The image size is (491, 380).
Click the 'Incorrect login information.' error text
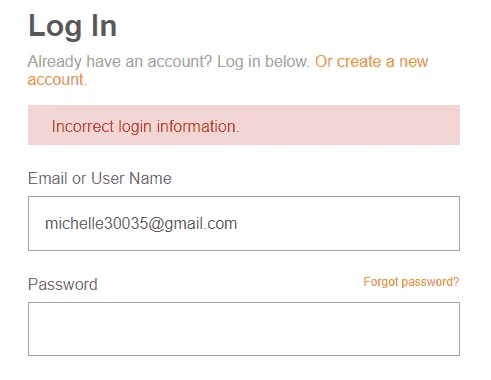pyautogui.click(x=145, y=127)
